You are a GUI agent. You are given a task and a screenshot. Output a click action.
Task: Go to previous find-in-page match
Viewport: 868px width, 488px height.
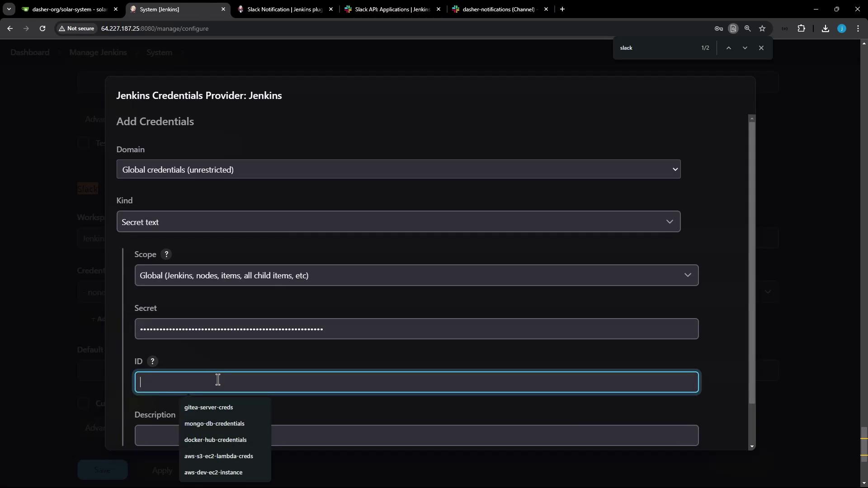(728, 48)
